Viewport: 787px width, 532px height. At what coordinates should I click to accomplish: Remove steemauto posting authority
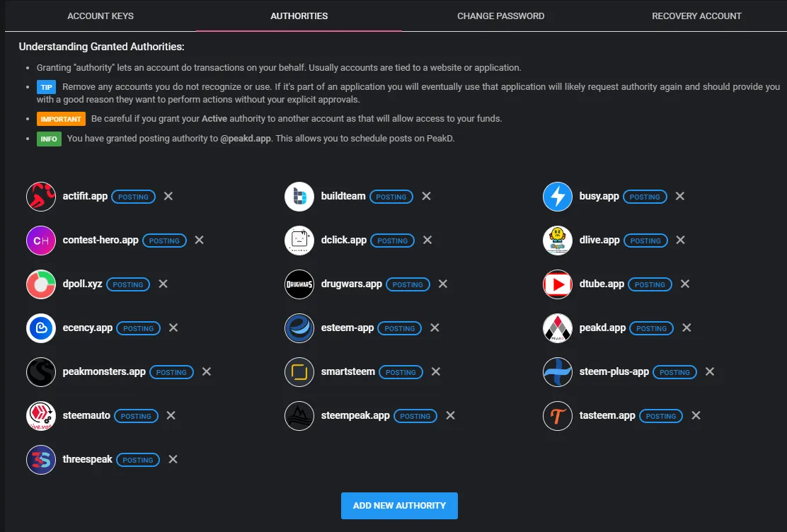point(171,415)
